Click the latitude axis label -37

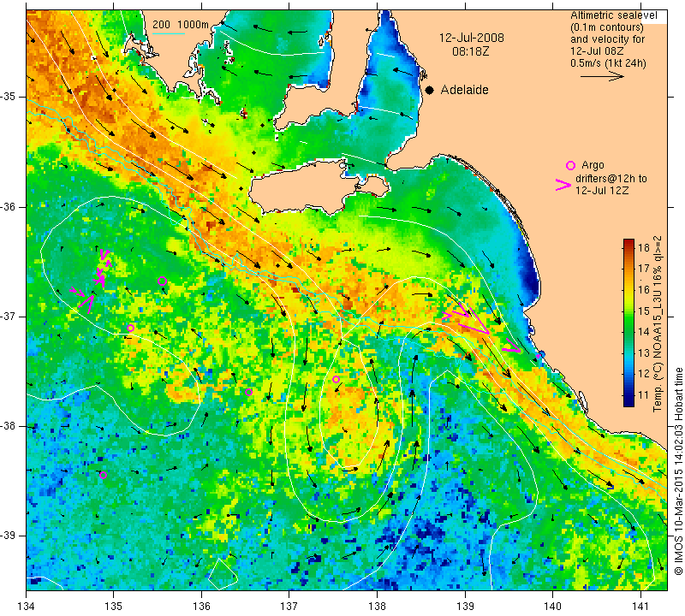click(x=9, y=316)
